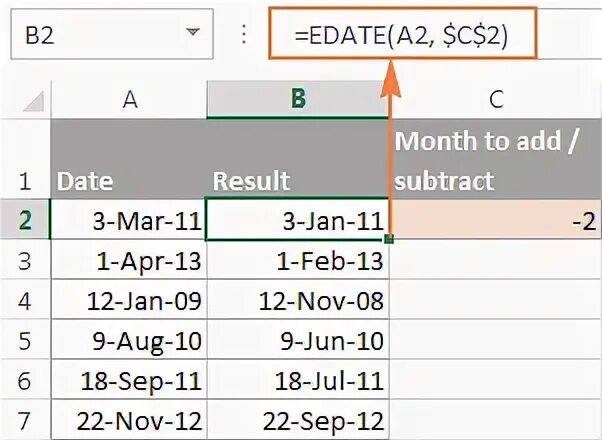
Task: Select row 7 header
Action: pyautogui.click(x=27, y=419)
